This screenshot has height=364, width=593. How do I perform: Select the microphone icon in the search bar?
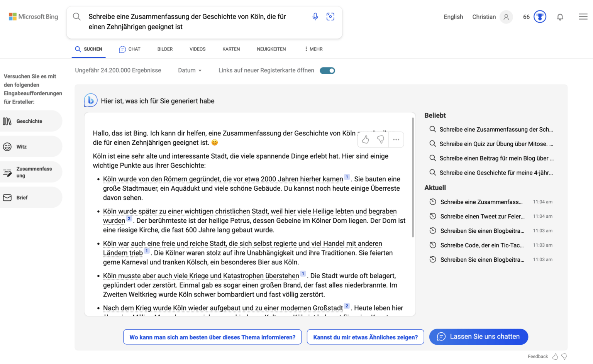coord(315,16)
